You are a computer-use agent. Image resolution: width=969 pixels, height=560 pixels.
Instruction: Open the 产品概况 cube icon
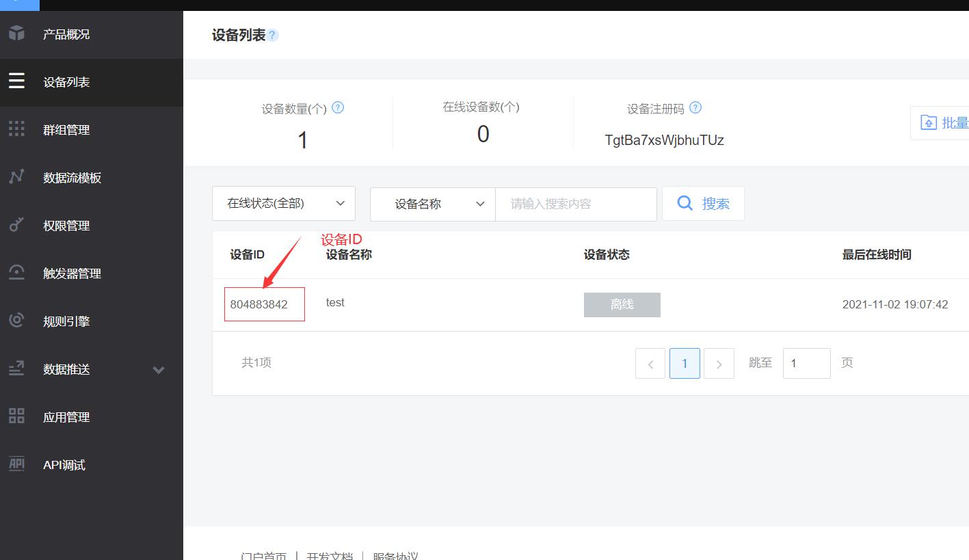16,34
